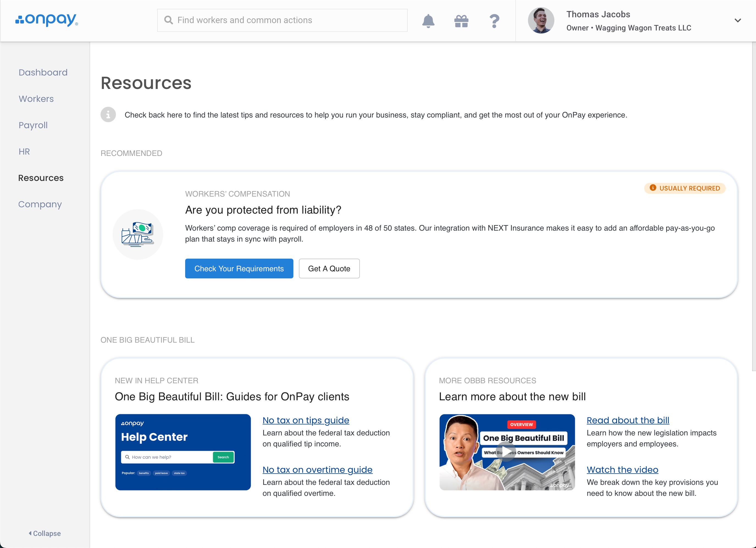
Task: Expand the account dropdown chevron
Action: point(738,21)
